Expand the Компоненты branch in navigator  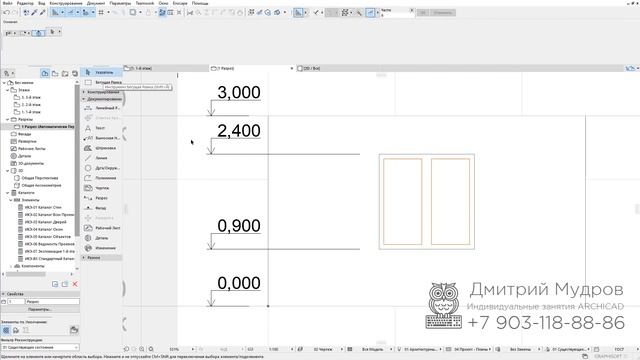11,266
